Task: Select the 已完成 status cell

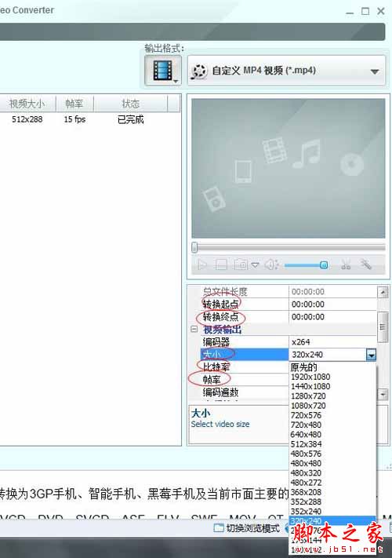Action: (x=130, y=119)
